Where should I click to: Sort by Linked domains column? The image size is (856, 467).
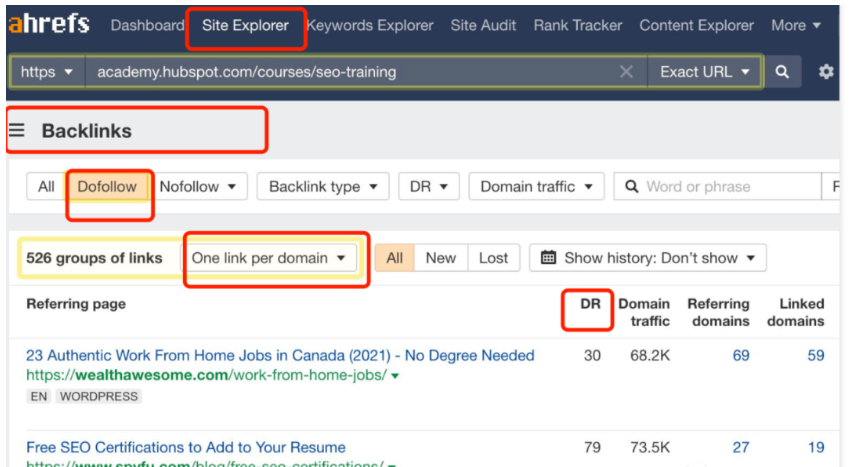coord(795,312)
